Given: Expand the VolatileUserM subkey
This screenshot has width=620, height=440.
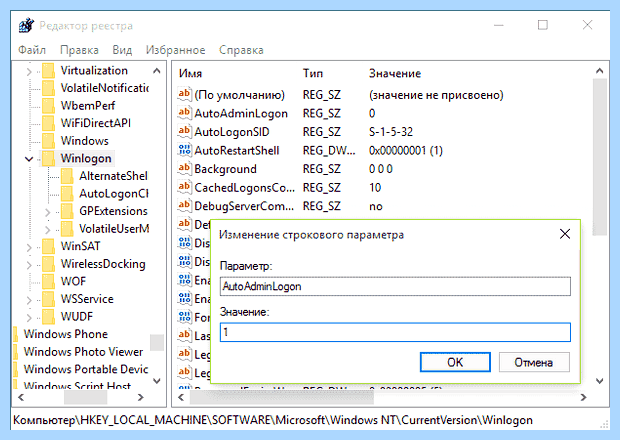Looking at the screenshot, I should [47, 230].
